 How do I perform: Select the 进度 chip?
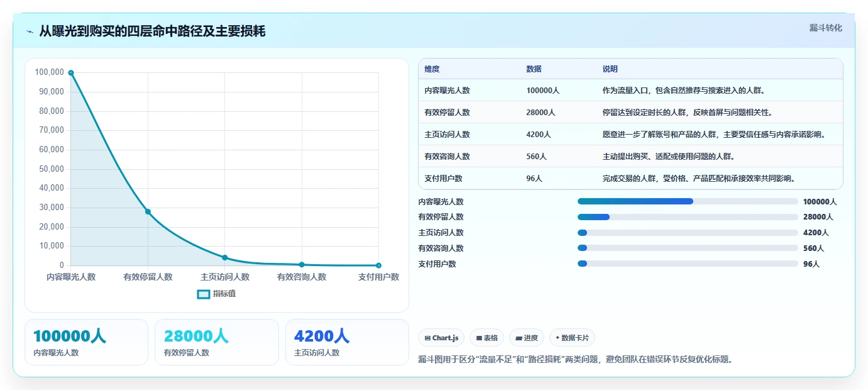tap(527, 338)
